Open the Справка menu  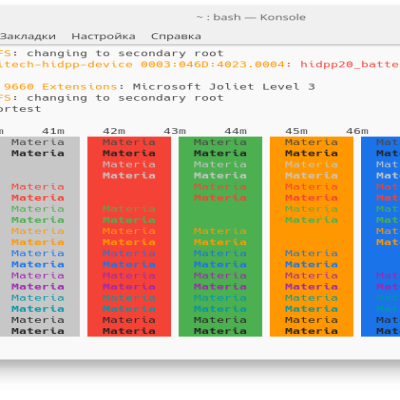click(x=176, y=36)
